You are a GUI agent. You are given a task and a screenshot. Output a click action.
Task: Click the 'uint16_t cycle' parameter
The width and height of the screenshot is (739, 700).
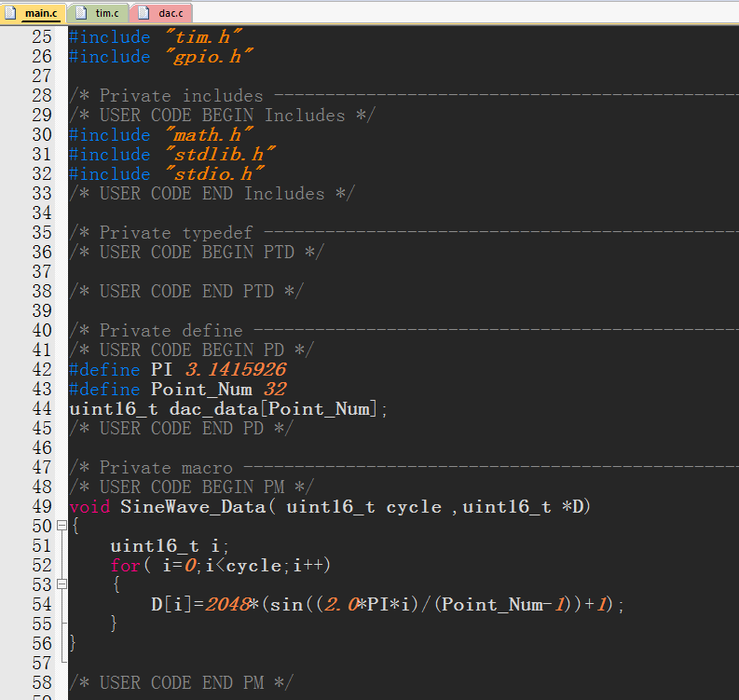(x=363, y=507)
